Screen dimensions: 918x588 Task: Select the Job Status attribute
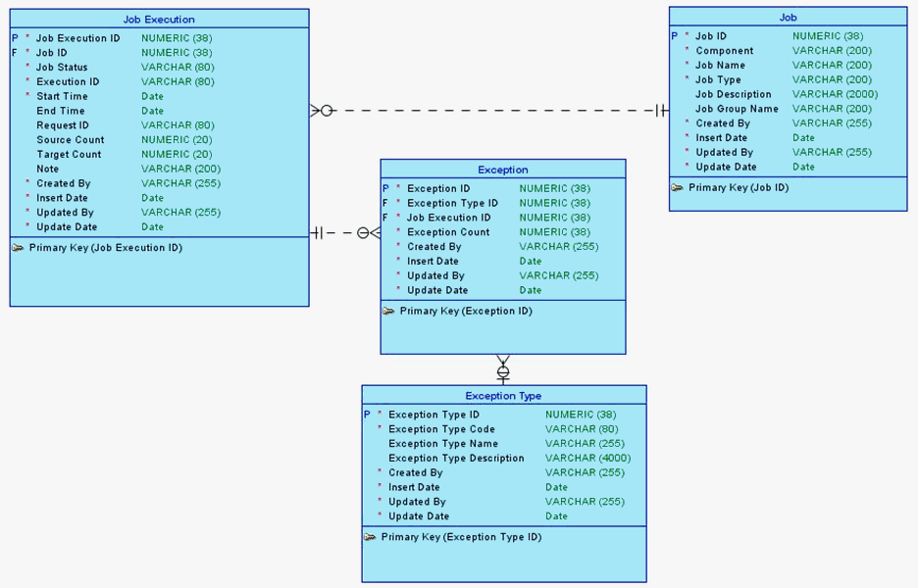point(62,68)
